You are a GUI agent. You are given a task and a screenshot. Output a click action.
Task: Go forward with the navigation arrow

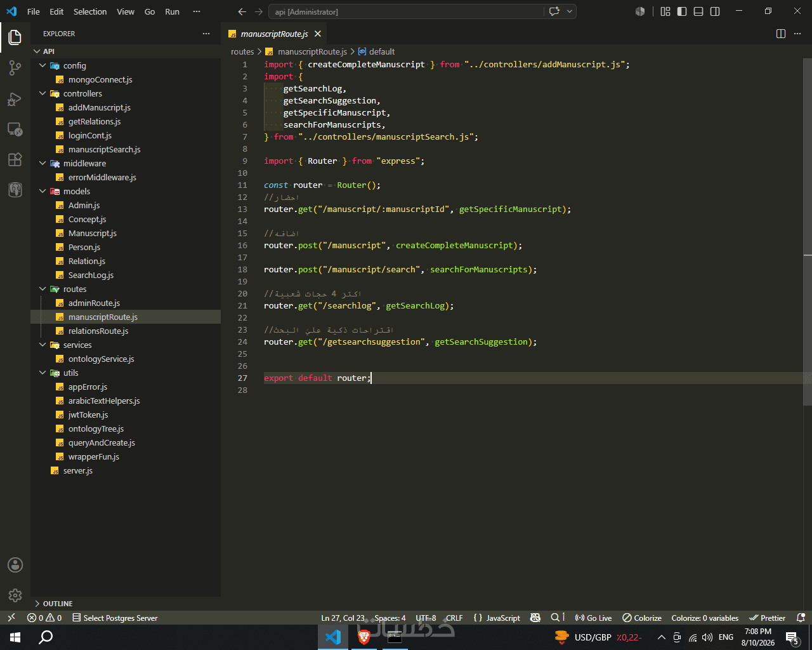[x=258, y=11]
